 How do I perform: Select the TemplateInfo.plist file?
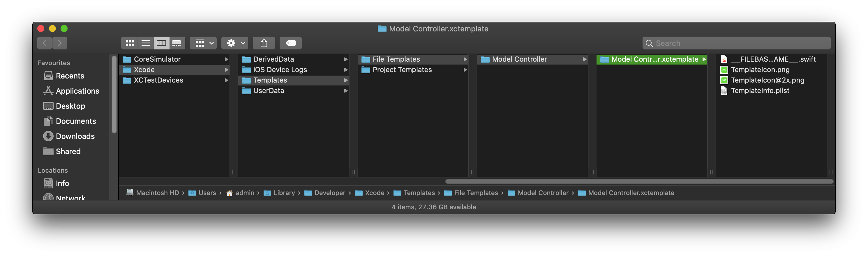coord(760,91)
